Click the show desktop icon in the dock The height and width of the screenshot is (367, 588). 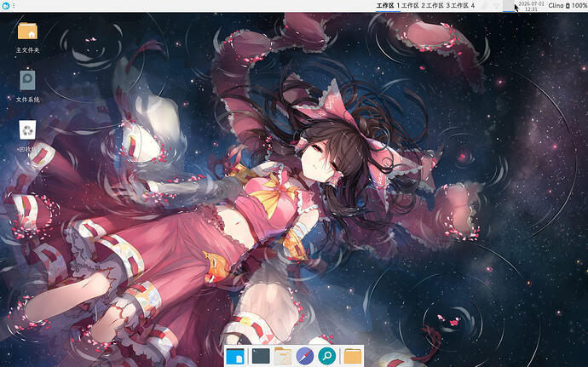pyautogui.click(x=235, y=356)
